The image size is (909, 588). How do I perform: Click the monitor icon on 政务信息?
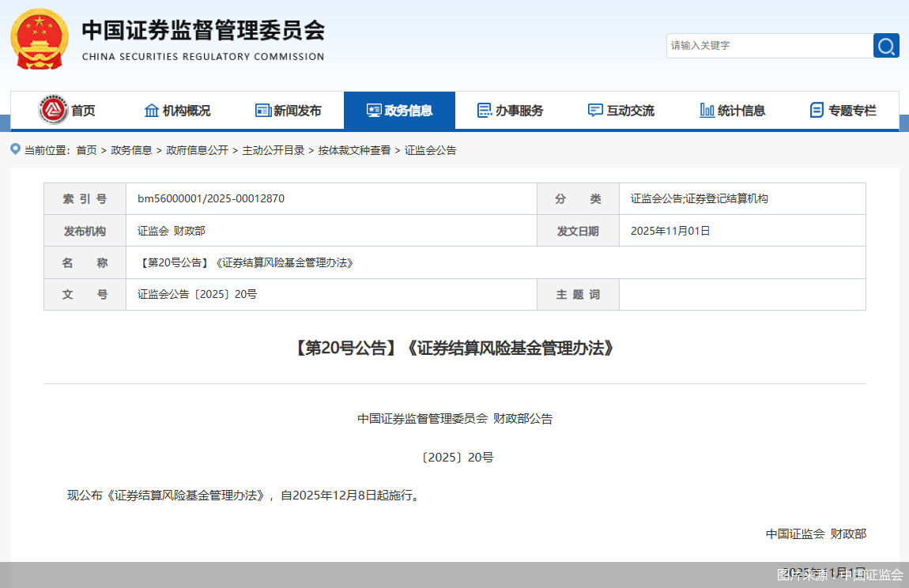[372, 110]
